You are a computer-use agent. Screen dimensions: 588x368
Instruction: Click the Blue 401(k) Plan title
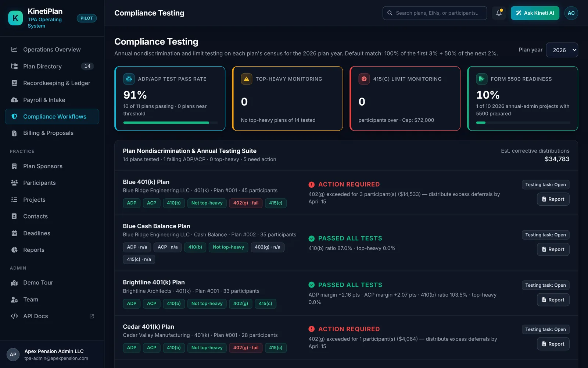146,182
